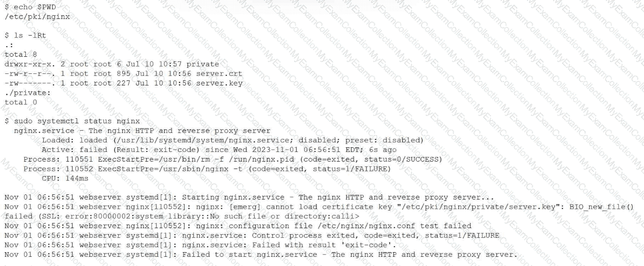644x266 pixels.
Task: Click the 'CPU: 144ms' line
Action: 65,178
